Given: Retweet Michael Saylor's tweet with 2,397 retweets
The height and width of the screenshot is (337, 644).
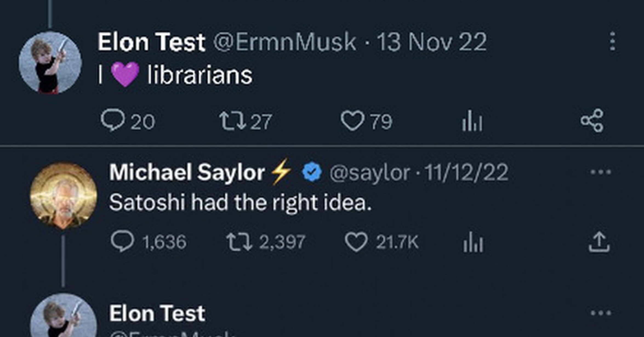Looking at the screenshot, I should coord(239,242).
